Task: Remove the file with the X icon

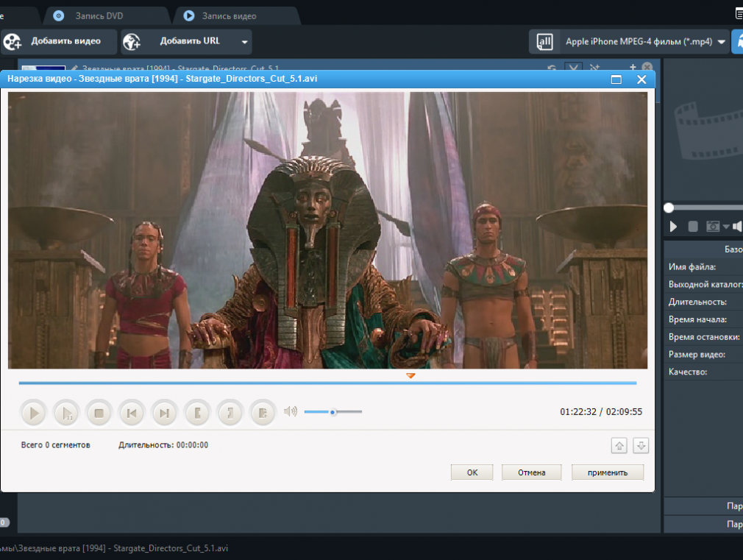Action: [647, 68]
